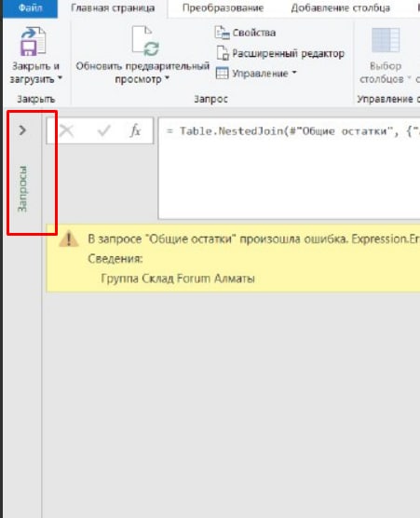The image size is (420, 518).
Task: Click the Общие остатки error message text
Action: 253,239
